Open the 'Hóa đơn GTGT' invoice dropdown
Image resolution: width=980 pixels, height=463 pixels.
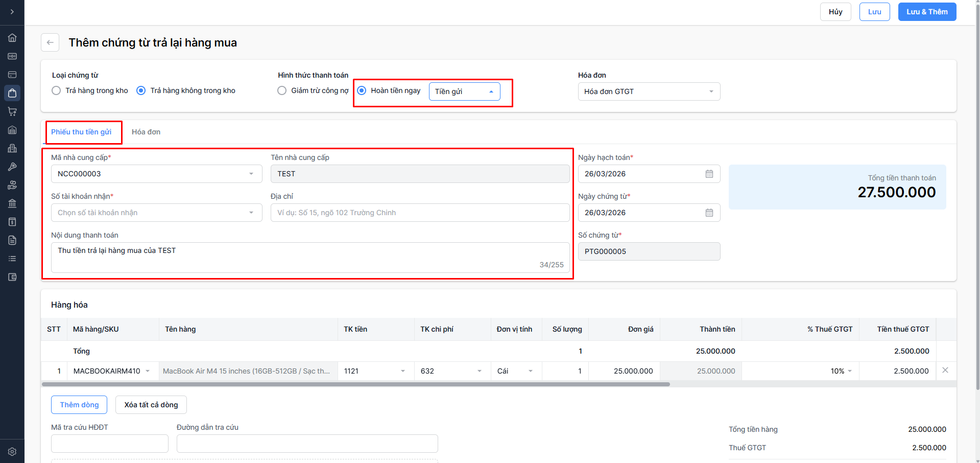(x=649, y=91)
